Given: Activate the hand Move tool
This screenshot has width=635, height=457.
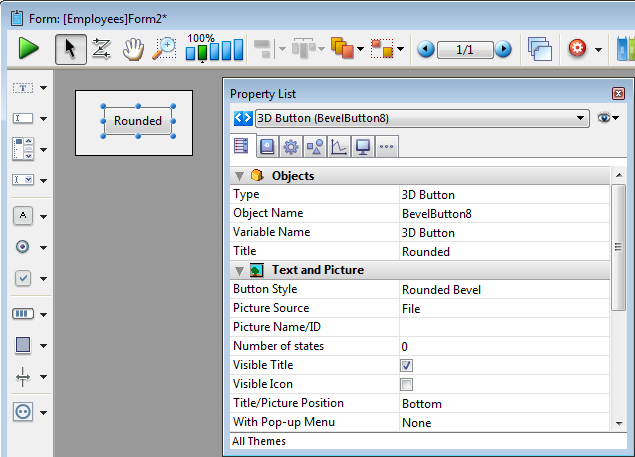Looking at the screenshot, I should pyautogui.click(x=133, y=48).
